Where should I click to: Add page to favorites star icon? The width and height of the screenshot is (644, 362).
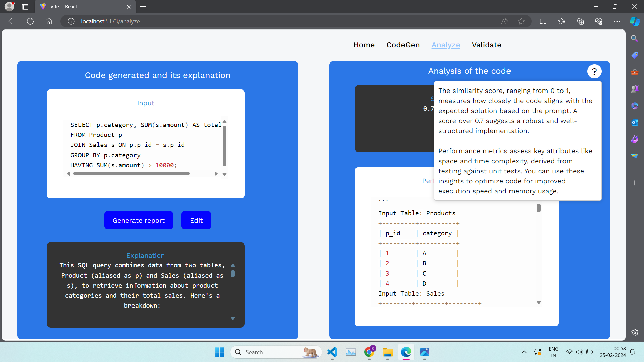coord(521,21)
